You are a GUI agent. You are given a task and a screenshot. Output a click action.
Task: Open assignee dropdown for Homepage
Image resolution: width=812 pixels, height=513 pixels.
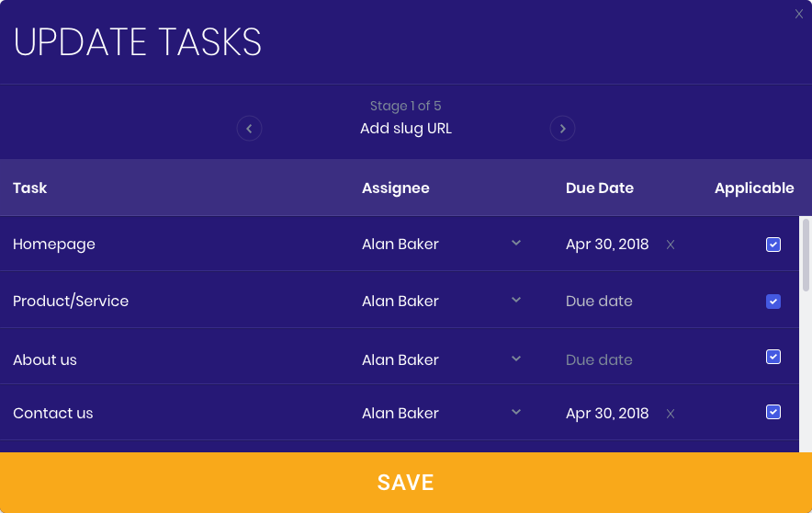point(442,244)
